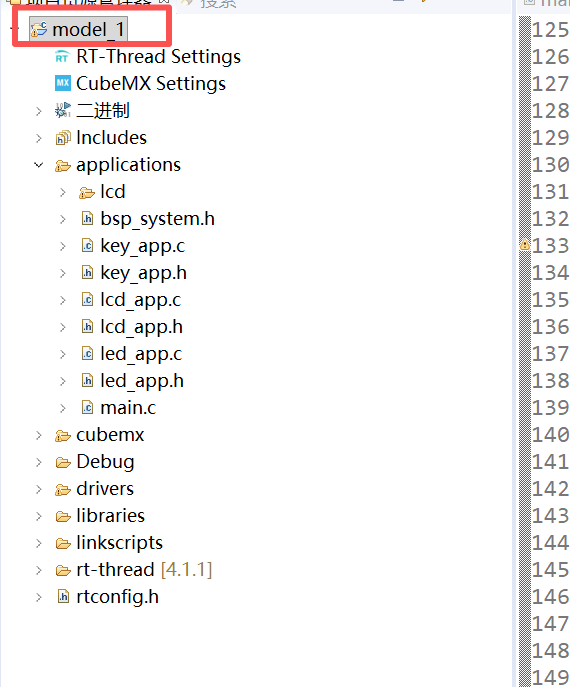Expand the rt-thread [4.1.1] folder

39,570
